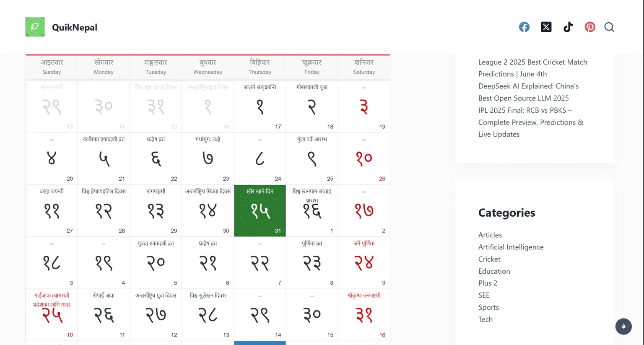
Task: Open QuikNepal's Facebook page icon
Action: pyautogui.click(x=524, y=27)
